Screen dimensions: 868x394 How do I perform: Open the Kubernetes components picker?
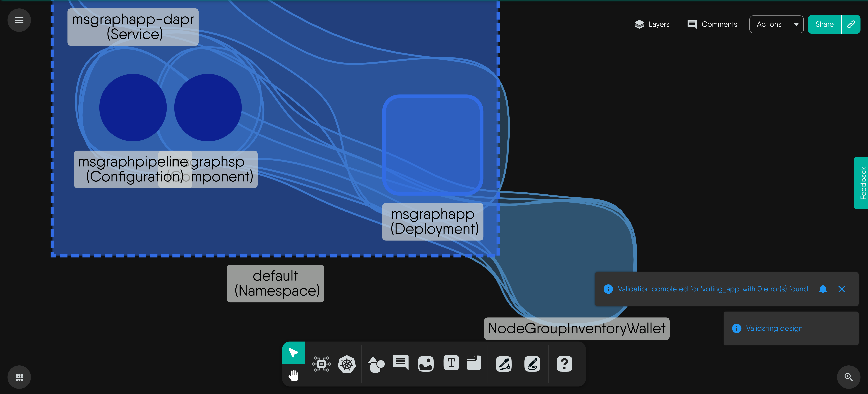click(347, 364)
